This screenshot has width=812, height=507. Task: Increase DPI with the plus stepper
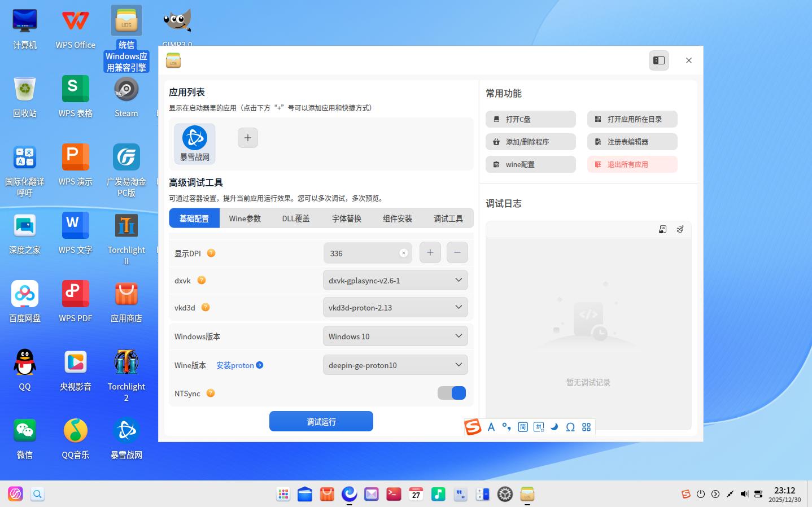[x=430, y=252]
